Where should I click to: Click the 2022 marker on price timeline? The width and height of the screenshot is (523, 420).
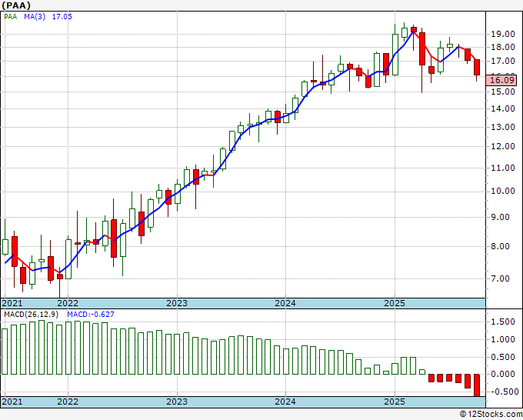68,303
